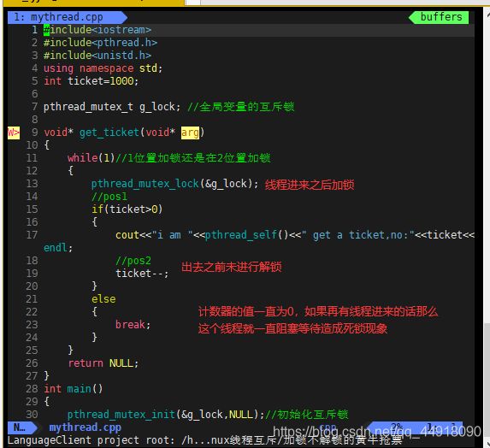Click the 'ticket--;' statement
This screenshot has width=490, height=448.
(142, 274)
